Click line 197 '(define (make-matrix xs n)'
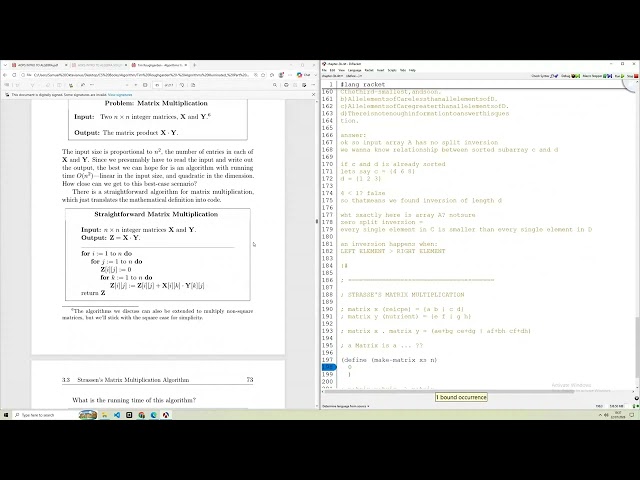The width and height of the screenshot is (640, 480). pyautogui.click(x=389, y=360)
